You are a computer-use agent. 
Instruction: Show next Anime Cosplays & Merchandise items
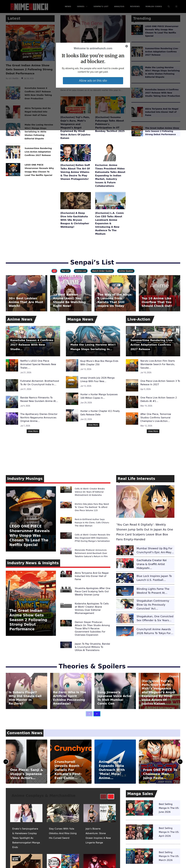[x=111, y=797]
